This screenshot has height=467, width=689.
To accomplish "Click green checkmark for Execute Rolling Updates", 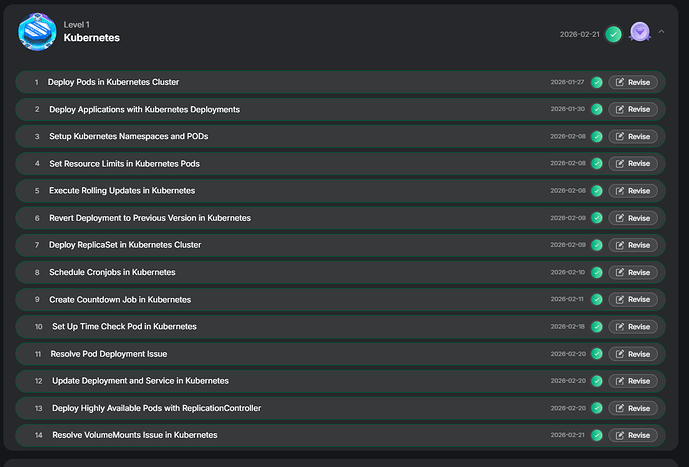I will tap(597, 191).
